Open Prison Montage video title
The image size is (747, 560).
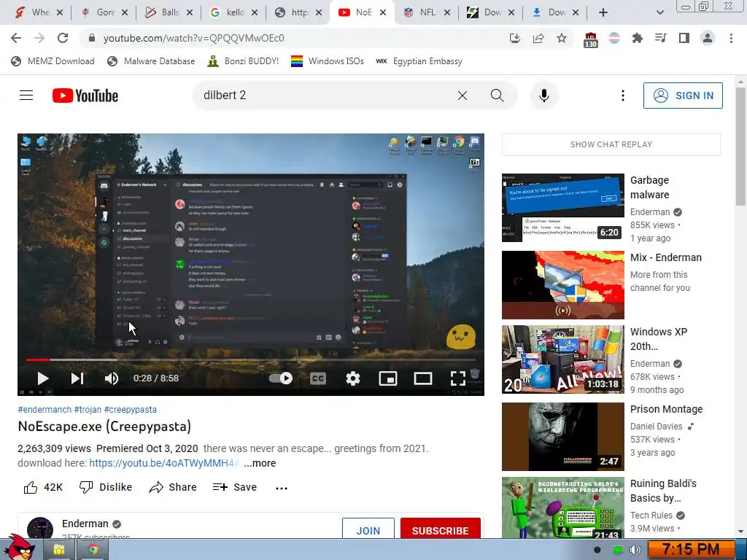[666, 409]
